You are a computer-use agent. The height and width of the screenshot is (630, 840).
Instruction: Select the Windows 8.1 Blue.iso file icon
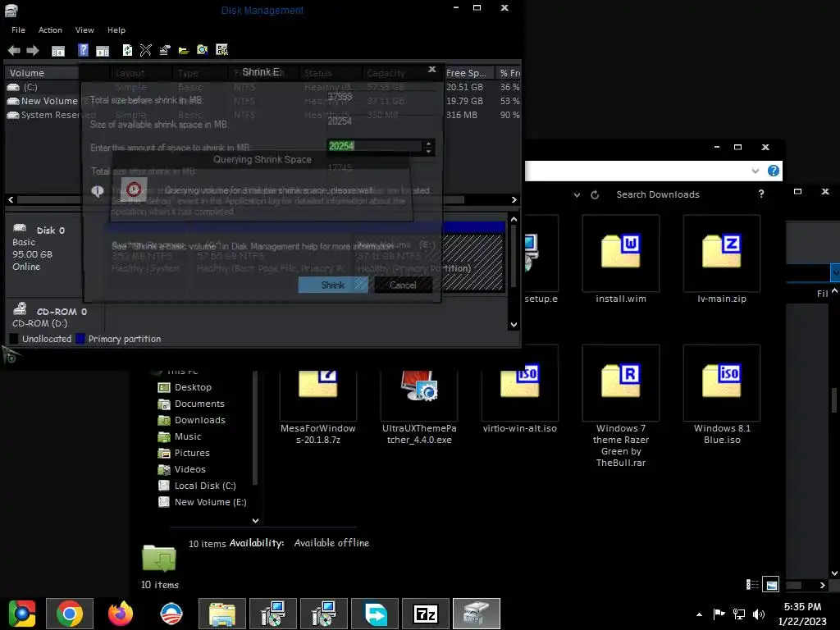722,382
